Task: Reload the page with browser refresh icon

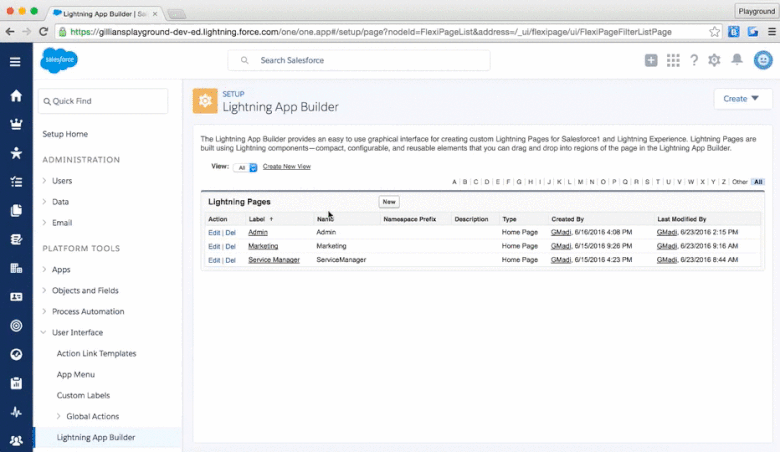Action: pos(43,32)
